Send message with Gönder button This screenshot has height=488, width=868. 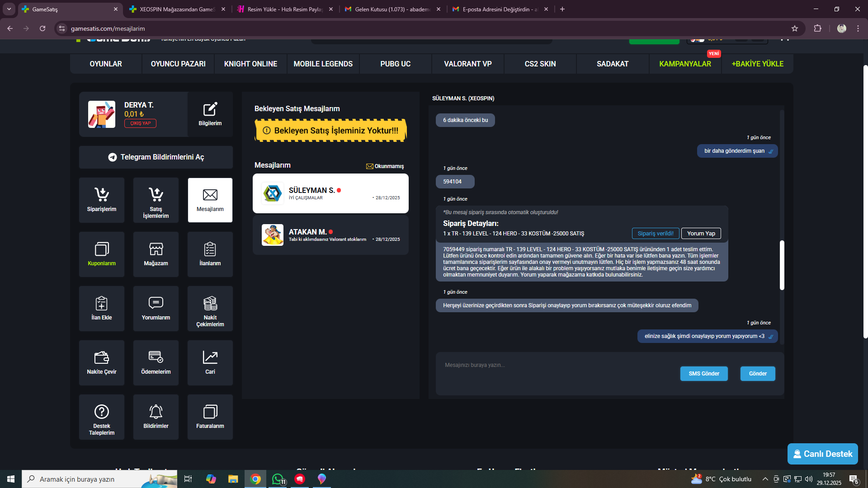(x=758, y=374)
